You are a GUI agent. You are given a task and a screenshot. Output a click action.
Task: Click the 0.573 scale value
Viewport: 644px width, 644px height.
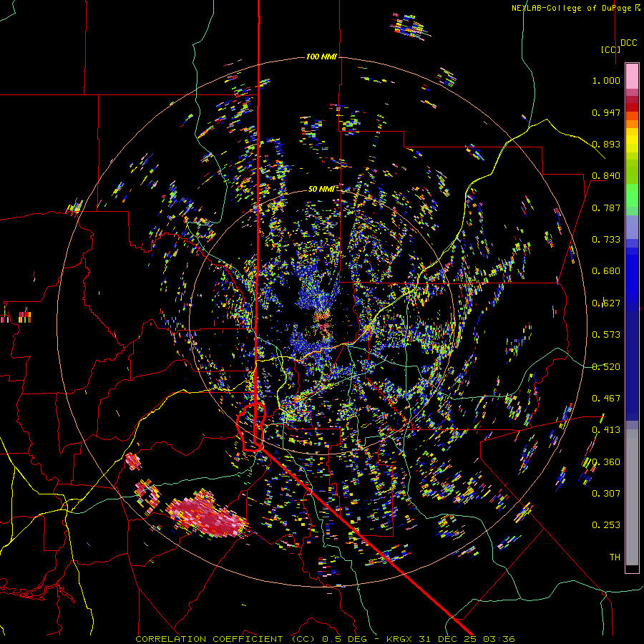606,335
